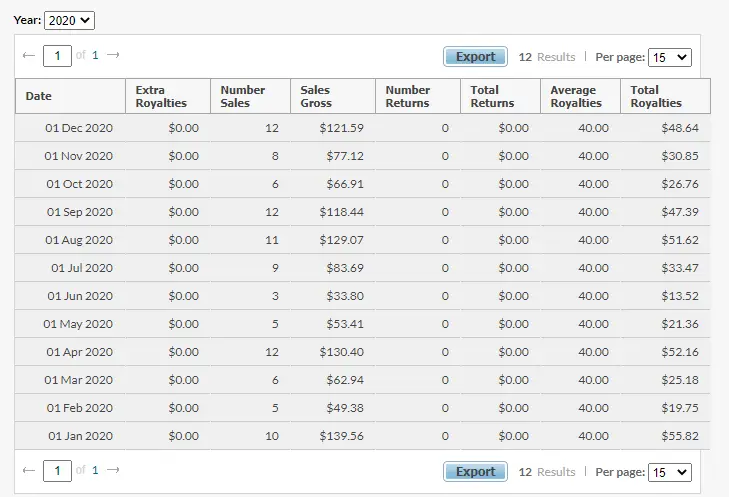Click the sales gross value $83.69
Screen dimensions: 729x497
click(345, 268)
